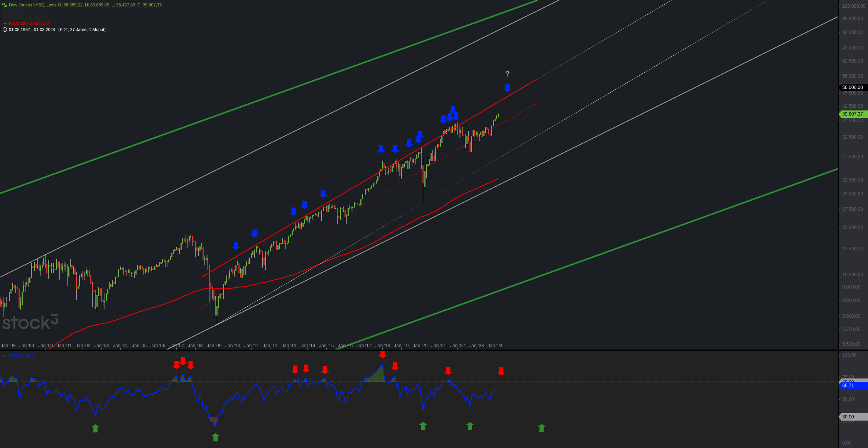The width and height of the screenshot is (868, 448).
Task: Click the 100,00 RSI axis label
Action: 849,355
